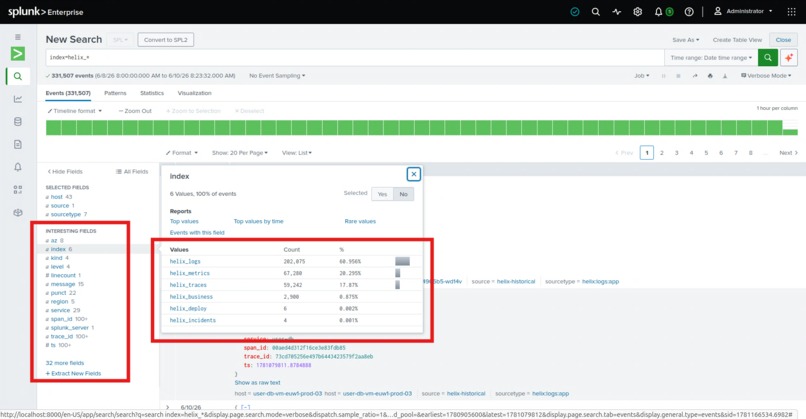Stop the search job
Image resolution: width=806 pixels, height=419 pixels.
[x=678, y=76]
